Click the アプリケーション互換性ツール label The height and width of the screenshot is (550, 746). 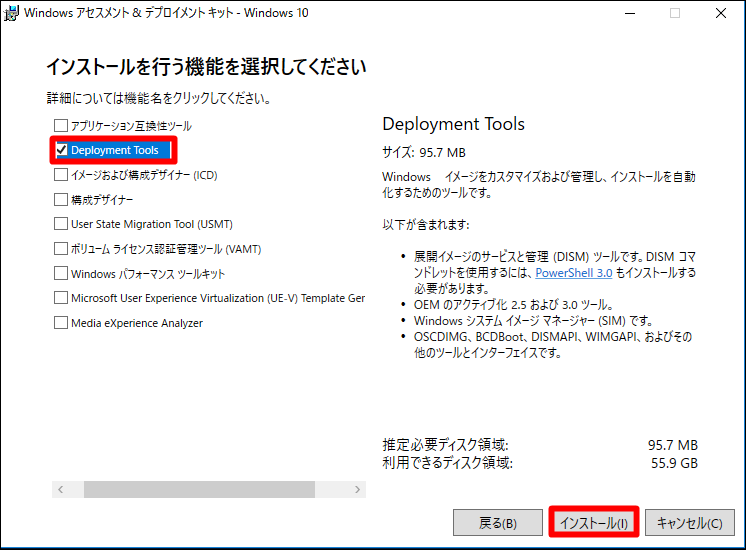(131, 126)
